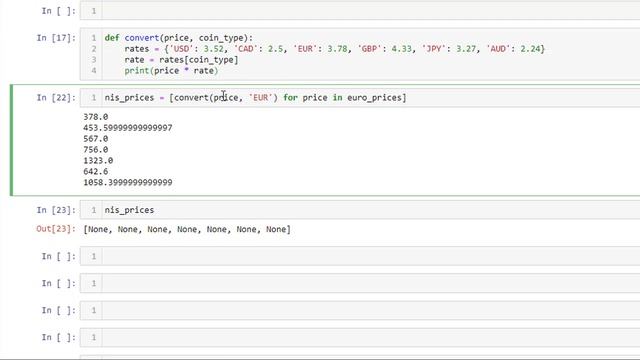Click output value 378.0
Screen dimensions: 640x360
point(96,117)
